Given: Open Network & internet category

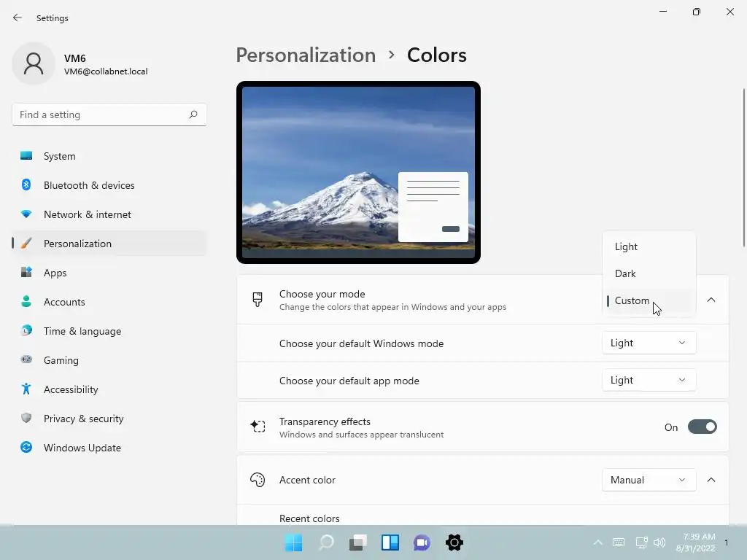Looking at the screenshot, I should click(109, 214).
